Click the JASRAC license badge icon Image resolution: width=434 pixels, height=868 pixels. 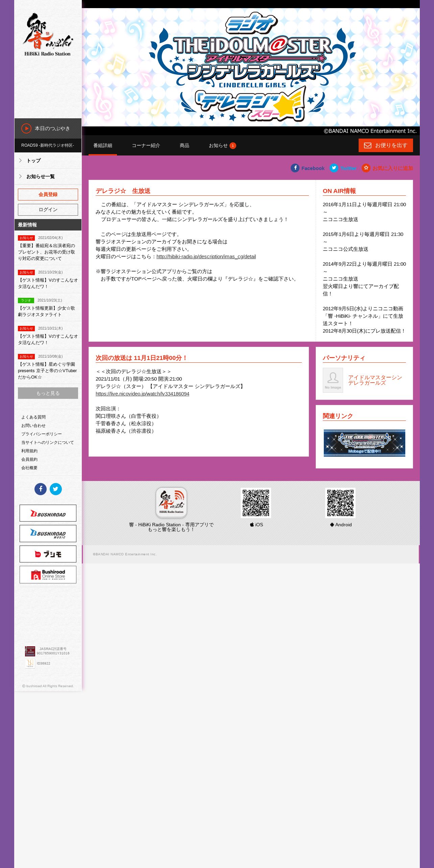click(30, 651)
